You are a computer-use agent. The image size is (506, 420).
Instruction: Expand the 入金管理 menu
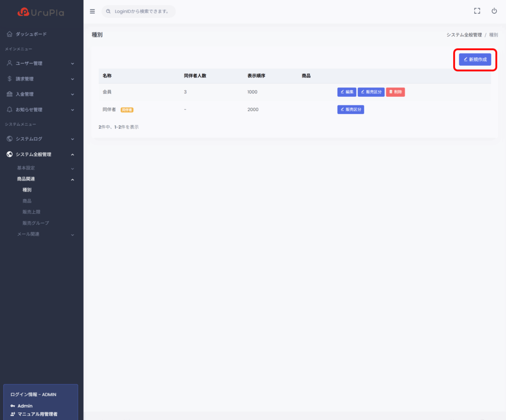41,94
